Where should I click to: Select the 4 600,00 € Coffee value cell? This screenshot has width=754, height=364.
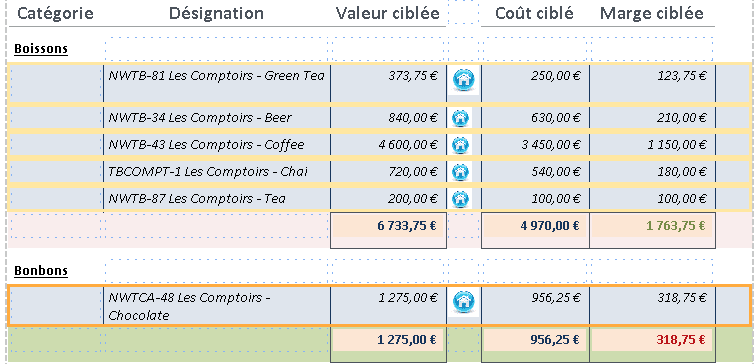click(389, 144)
